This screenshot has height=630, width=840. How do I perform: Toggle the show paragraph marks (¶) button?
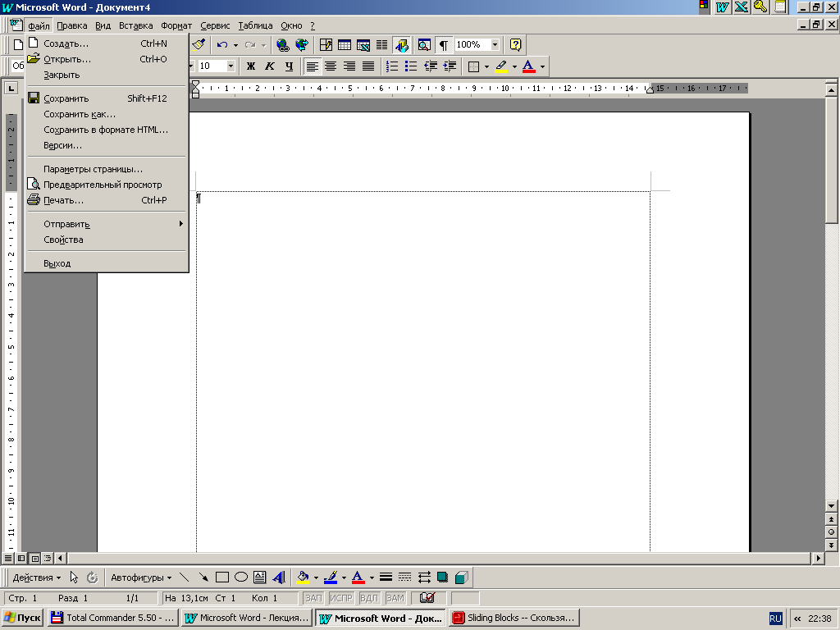click(x=444, y=45)
